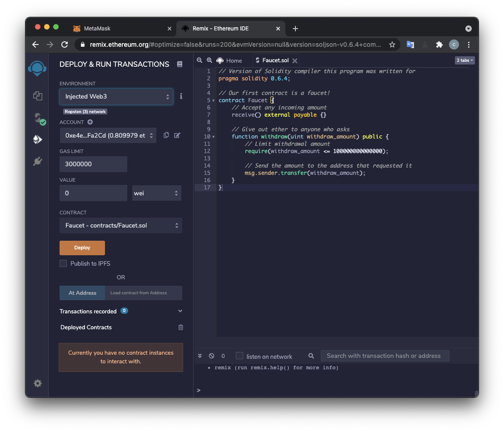
Task: Zoom out the editor font size
Action: pyautogui.click(x=200, y=60)
